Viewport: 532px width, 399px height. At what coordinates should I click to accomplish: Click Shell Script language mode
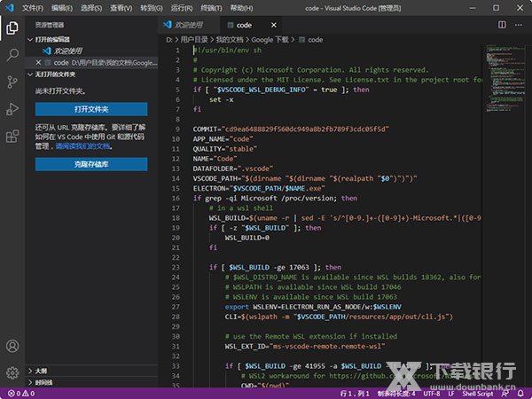coord(478,394)
